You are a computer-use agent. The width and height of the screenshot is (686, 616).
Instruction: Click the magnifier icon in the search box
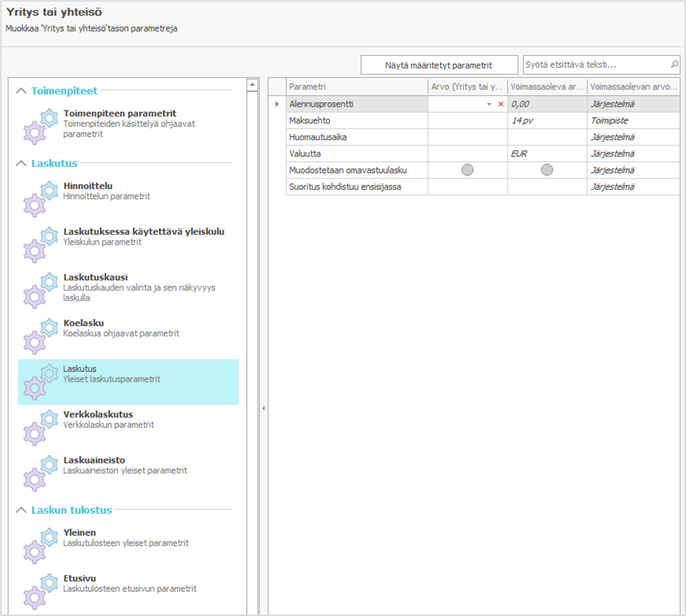point(674,65)
